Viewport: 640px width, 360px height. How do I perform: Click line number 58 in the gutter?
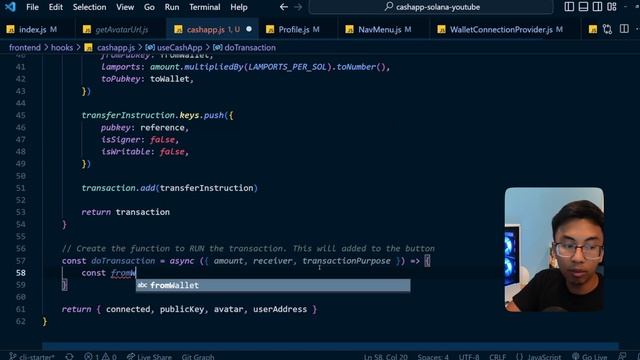20,273
